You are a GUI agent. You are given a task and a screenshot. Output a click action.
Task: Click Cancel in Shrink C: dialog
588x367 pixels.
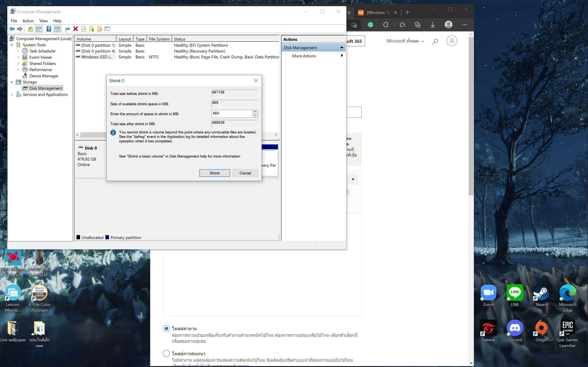245,173
